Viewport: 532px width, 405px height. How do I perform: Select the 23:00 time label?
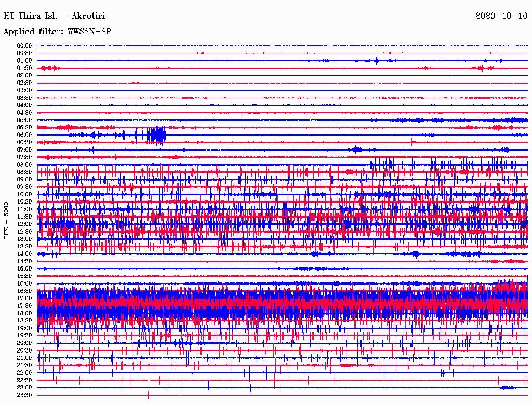coord(24,388)
